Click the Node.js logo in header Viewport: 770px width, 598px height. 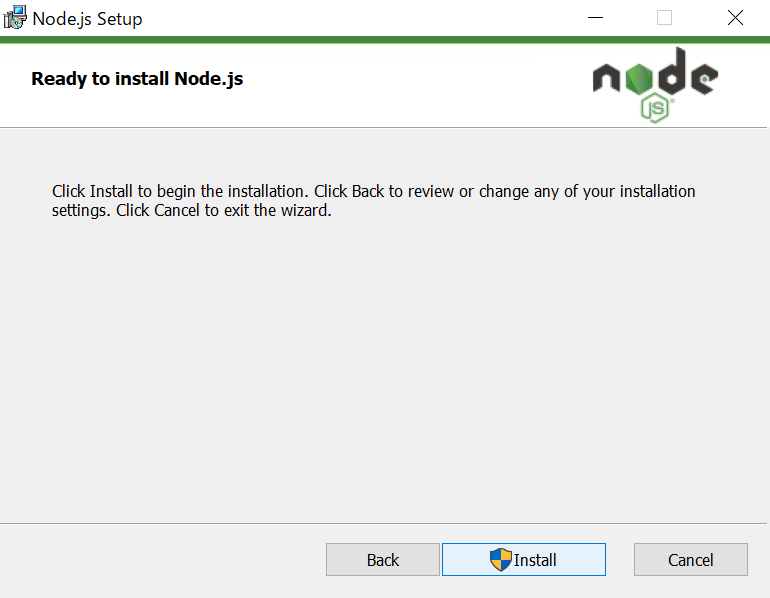(655, 85)
